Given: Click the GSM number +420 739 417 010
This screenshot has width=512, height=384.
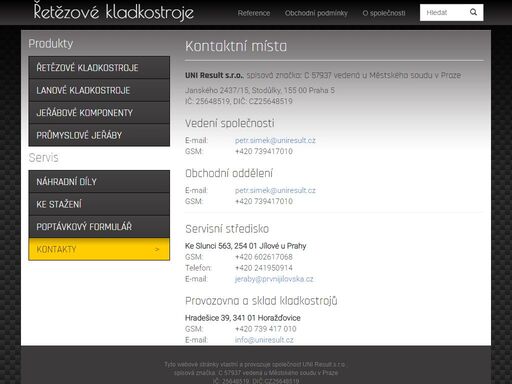Looking at the screenshot, I should [x=266, y=329].
